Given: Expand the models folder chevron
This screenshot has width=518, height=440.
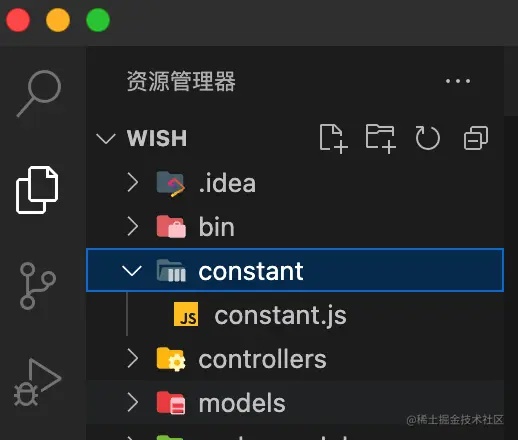Looking at the screenshot, I should pos(133,403).
